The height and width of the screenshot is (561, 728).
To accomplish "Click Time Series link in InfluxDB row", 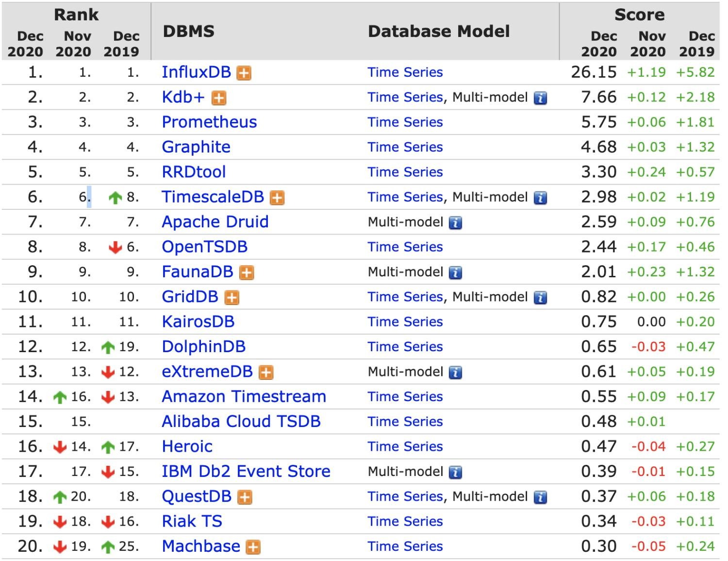I will point(405,72).
